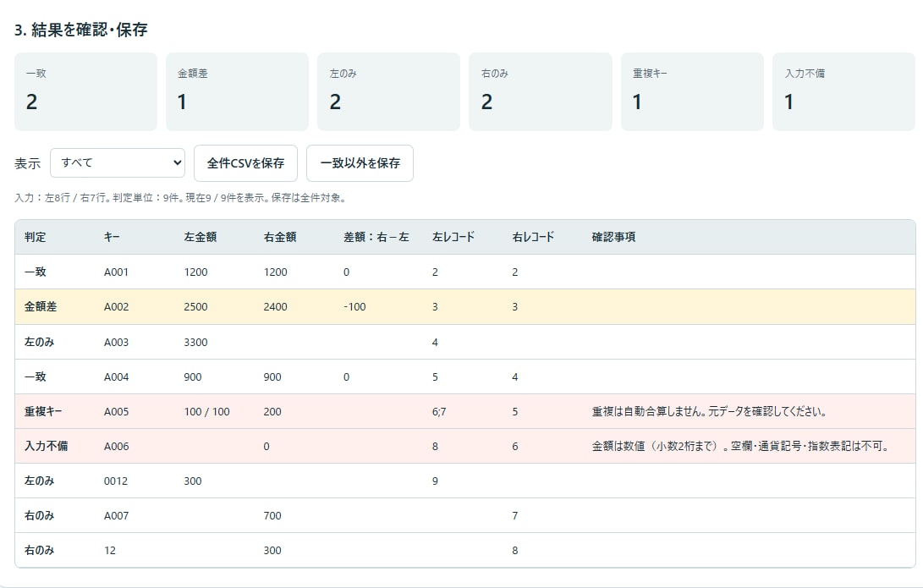Click the left amount 1200 in row A001
This screenshot has height=588, width=923.
click(x=195, y=272)
